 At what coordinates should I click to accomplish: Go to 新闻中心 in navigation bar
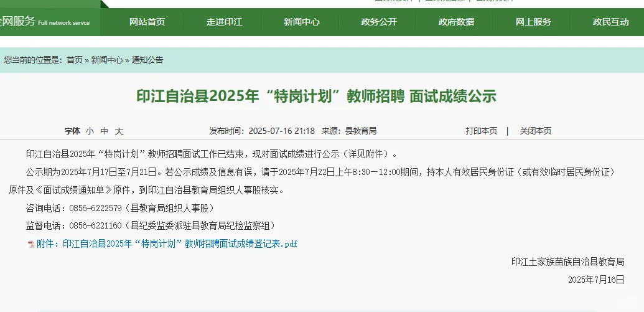301,22
